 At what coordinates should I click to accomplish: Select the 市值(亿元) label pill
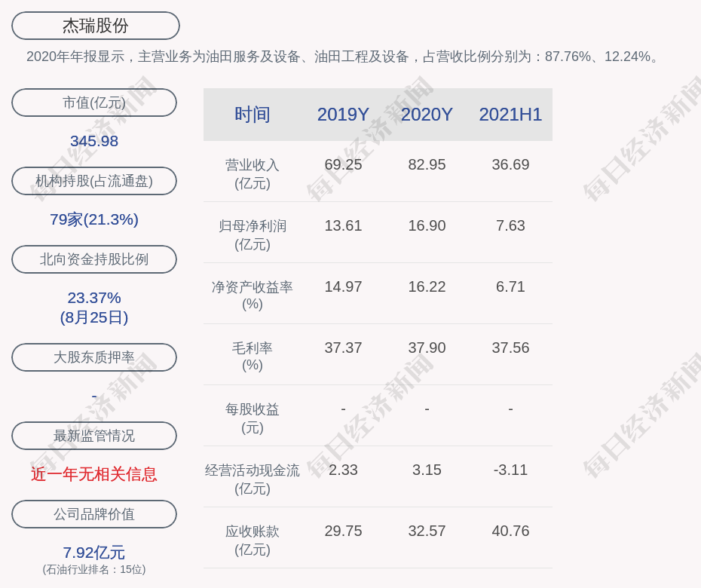click(94, 103)
